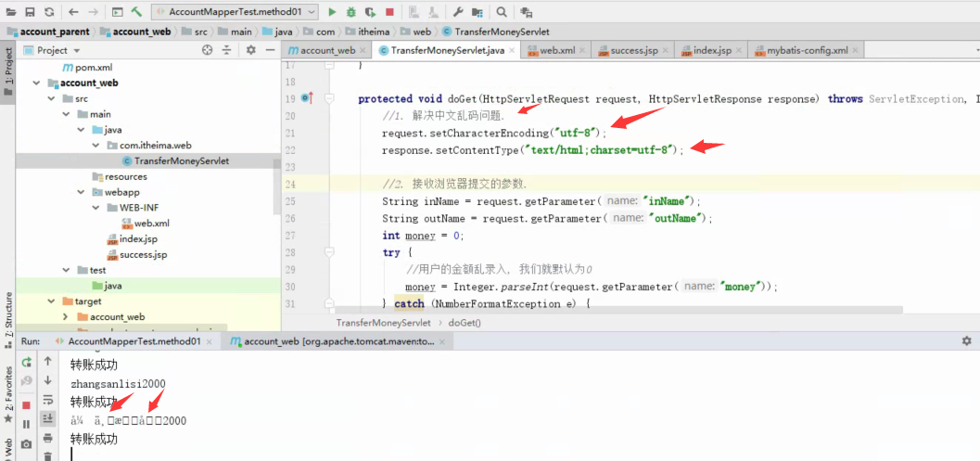Open the AccountMapperTest.method01 run configuration dropdown
Screen dimensions: 980x461
pos(235,12)
